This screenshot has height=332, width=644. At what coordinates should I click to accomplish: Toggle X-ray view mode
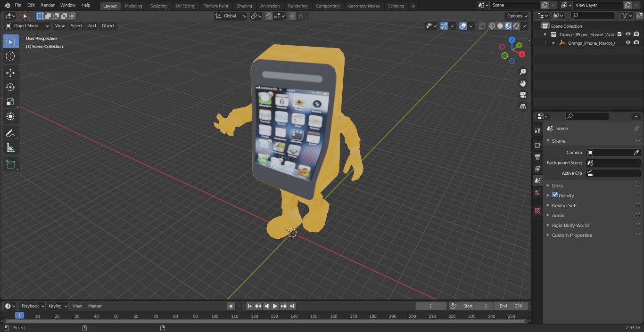pos(481,26)
